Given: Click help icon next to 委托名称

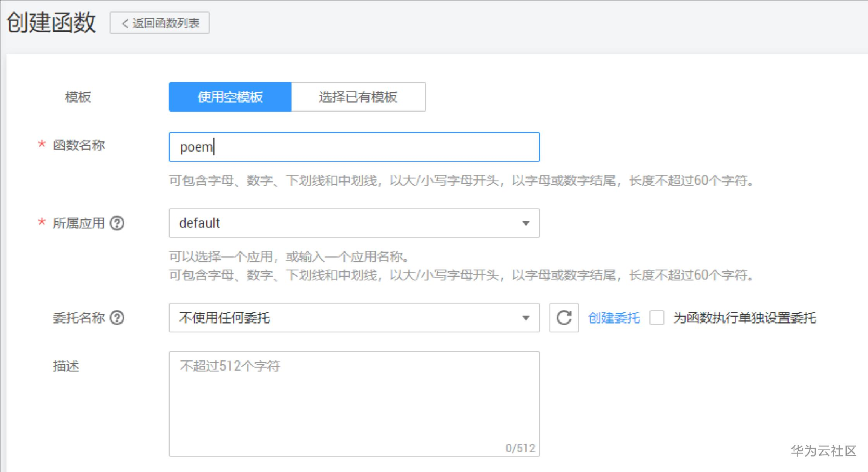Looking at the screenshot, I should pos(117,318).
